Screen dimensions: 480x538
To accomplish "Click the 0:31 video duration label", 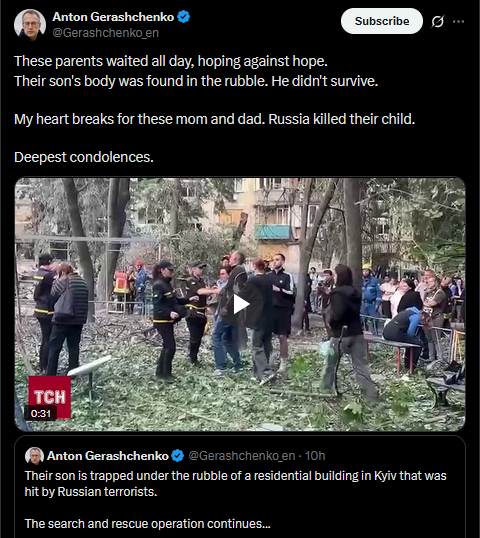I will (40, 413).
